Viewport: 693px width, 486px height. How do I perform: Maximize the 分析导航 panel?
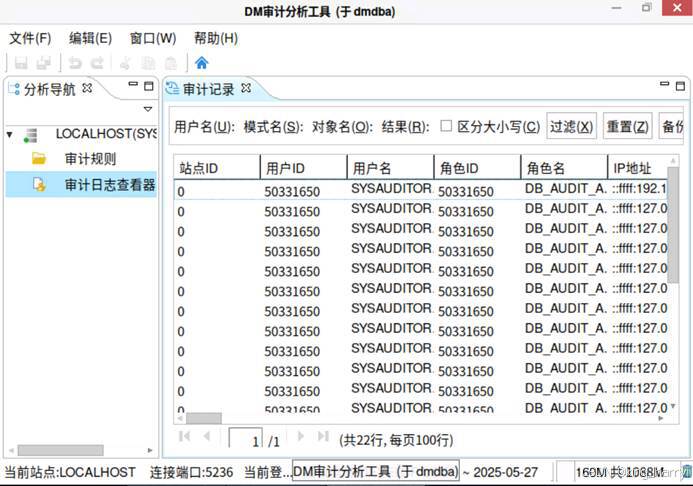point(149,86)
